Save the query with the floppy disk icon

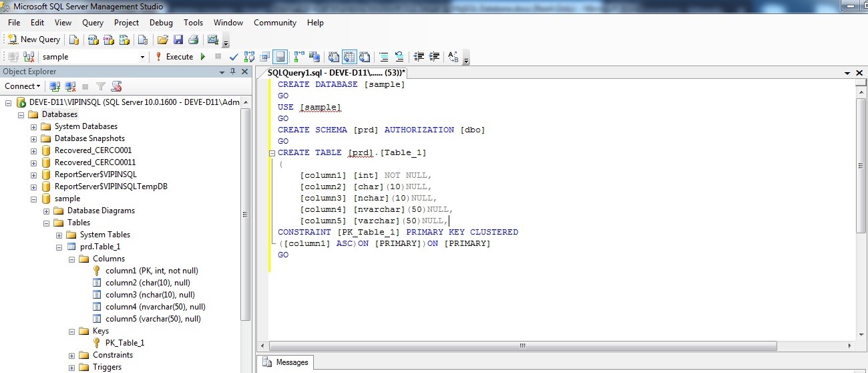tap(178, 39)
